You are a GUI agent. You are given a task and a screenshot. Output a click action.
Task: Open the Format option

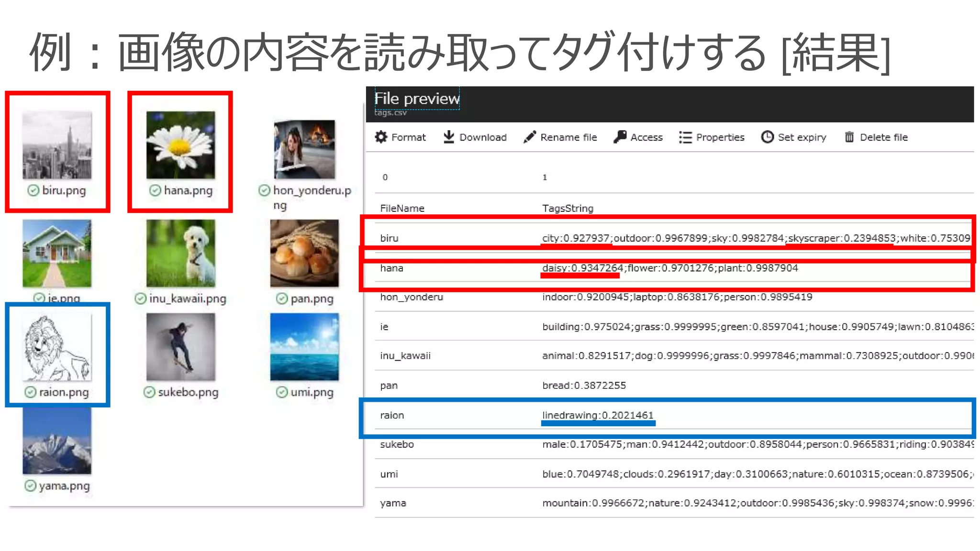[400, 137]
